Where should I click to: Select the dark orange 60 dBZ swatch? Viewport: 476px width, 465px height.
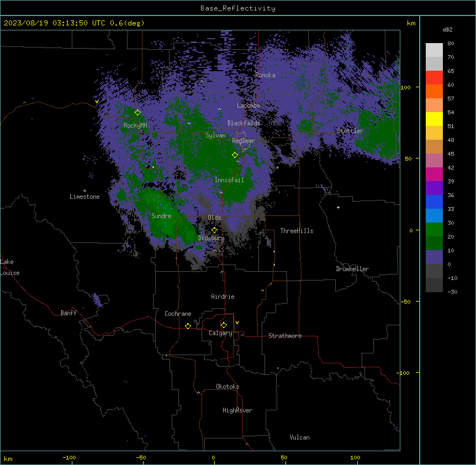(434, 91)
